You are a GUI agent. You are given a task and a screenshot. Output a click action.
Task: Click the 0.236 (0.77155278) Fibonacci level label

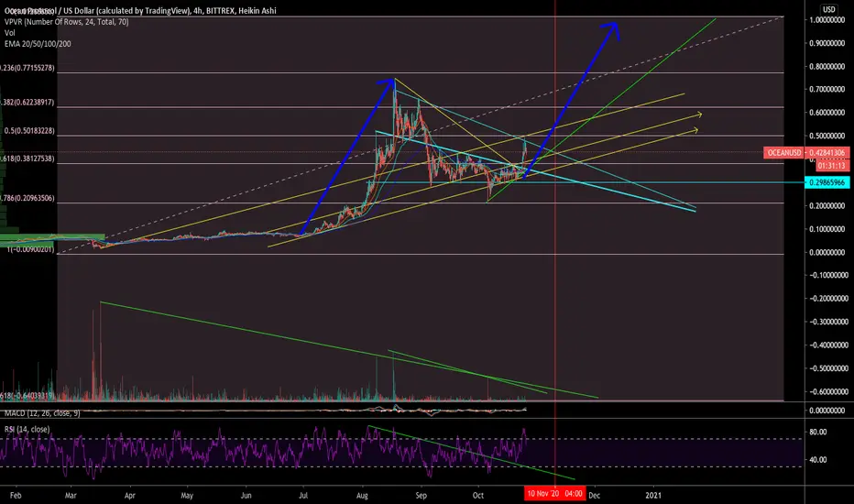coord(27,68)
